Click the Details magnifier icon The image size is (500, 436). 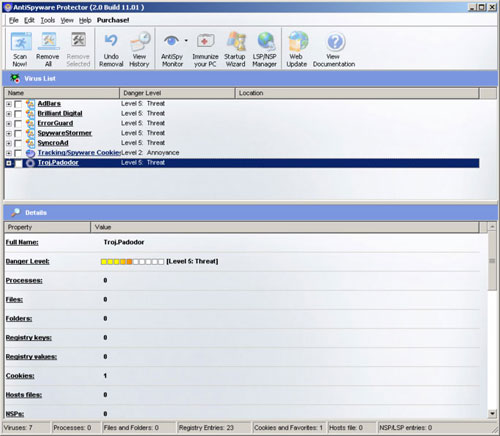point(15,212)
